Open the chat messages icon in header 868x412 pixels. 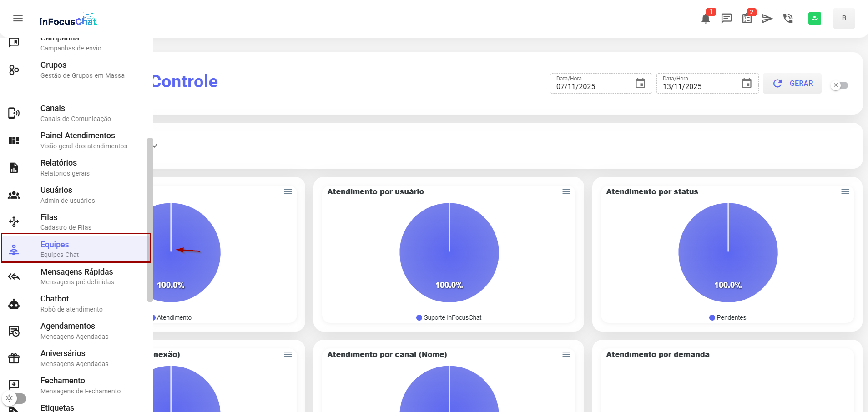tap(727, 19)
